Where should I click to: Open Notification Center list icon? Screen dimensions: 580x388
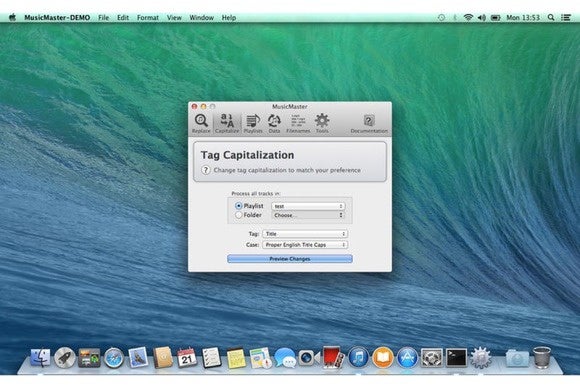566,17
